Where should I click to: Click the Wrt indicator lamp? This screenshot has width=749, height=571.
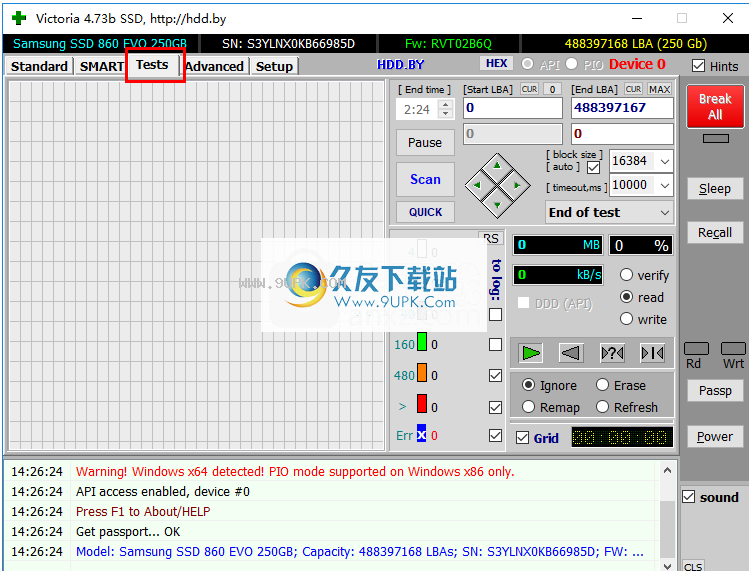(733, 348)
